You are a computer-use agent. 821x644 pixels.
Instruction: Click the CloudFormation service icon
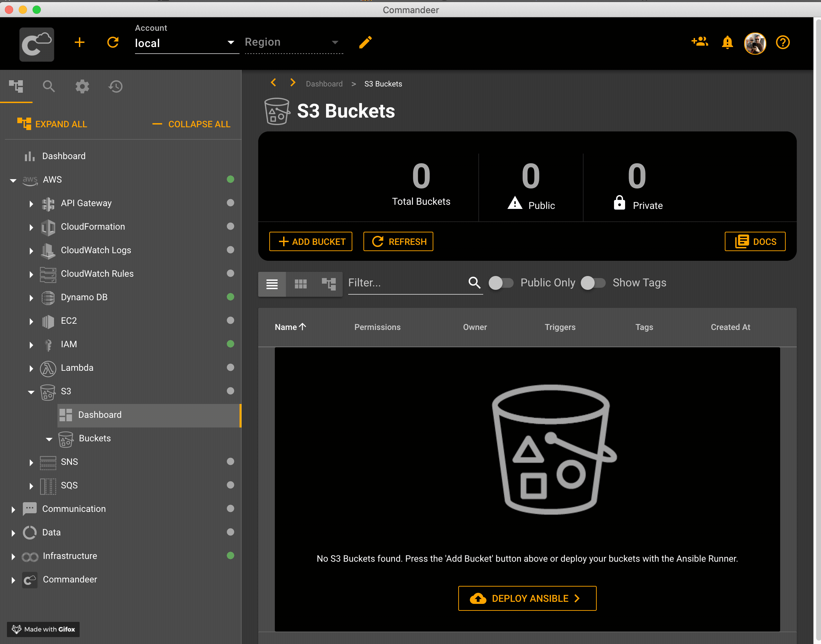click(48, 227)
